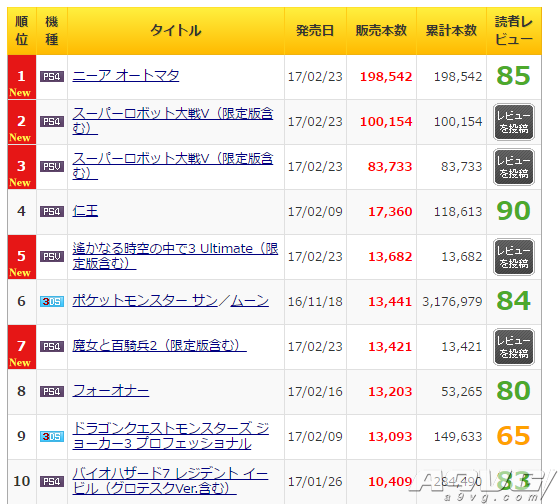Click sales figure 10,409
558x504 pixels.
click(390, 482)
